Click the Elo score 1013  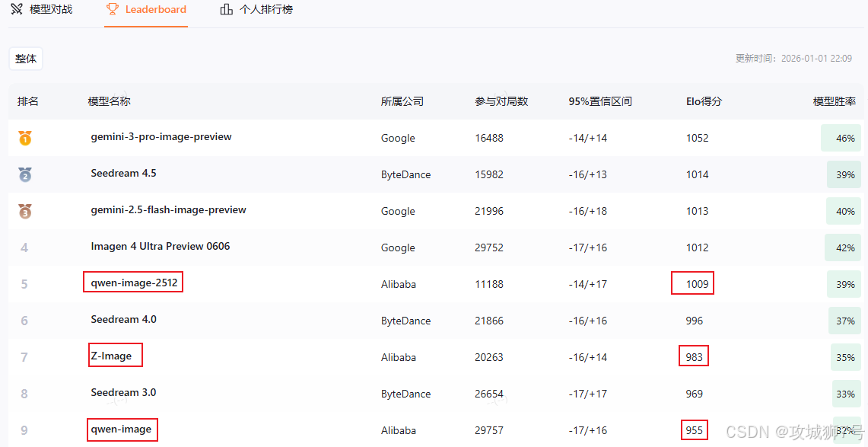pyautogui.click(x=697, y=211)
